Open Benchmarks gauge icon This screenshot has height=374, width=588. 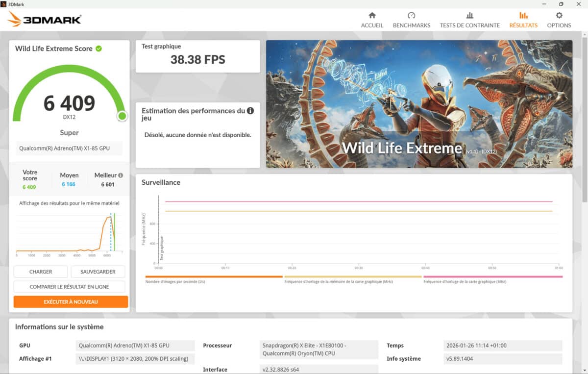[411, 16]
